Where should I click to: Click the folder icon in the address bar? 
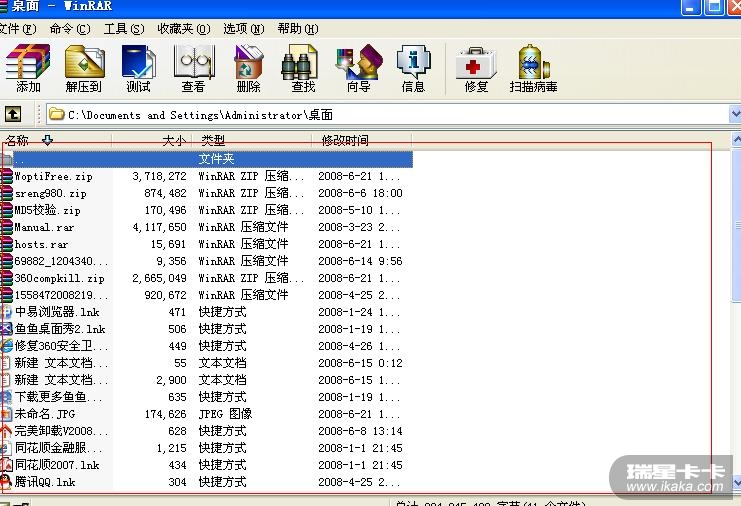coord(57,114)
